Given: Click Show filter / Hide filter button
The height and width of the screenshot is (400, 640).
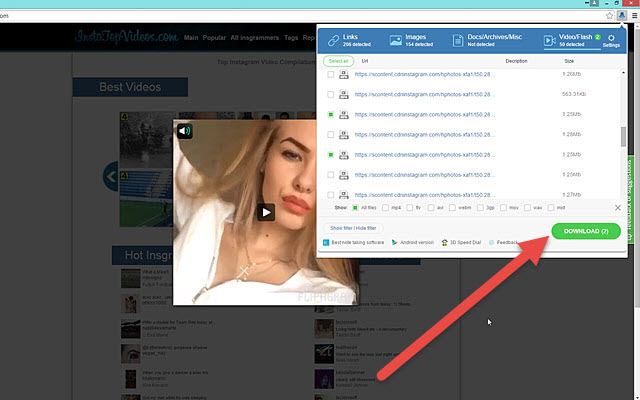Looking at the screenshot, I should [x=353, y=228].
